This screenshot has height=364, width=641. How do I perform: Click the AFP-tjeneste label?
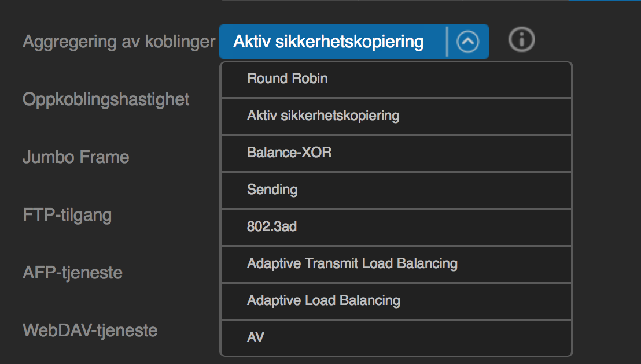point(72,273)
